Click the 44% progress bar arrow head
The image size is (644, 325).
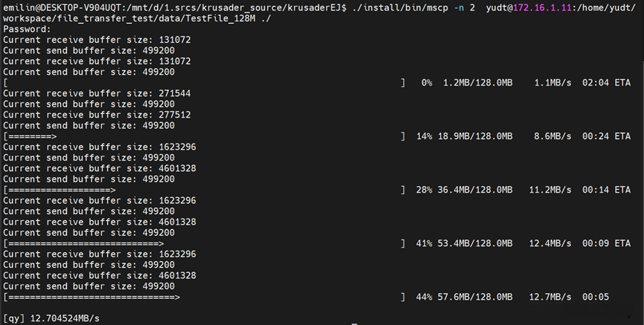click(x=176, y=297)
